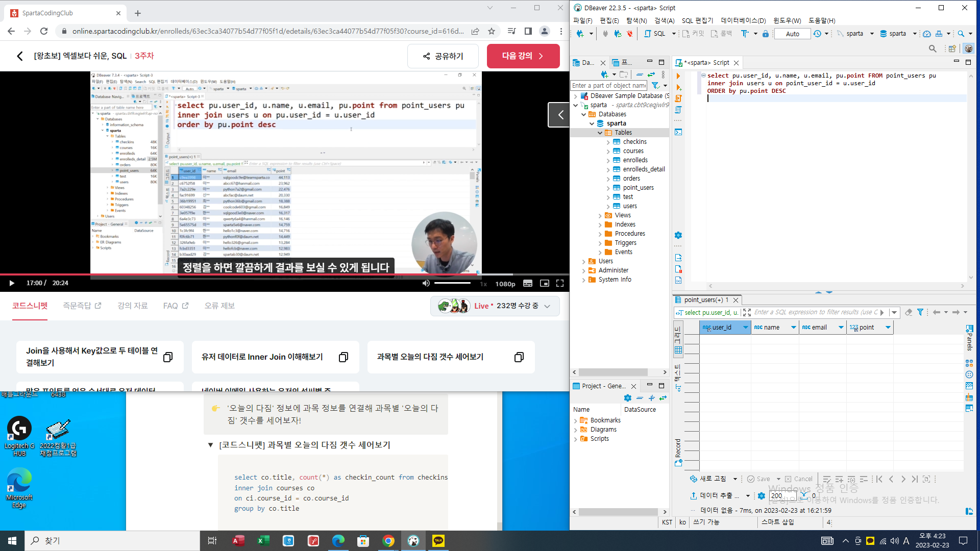Click the 새로 고침 refresh button
Screen dimensions: 980x551
[708, 479]
